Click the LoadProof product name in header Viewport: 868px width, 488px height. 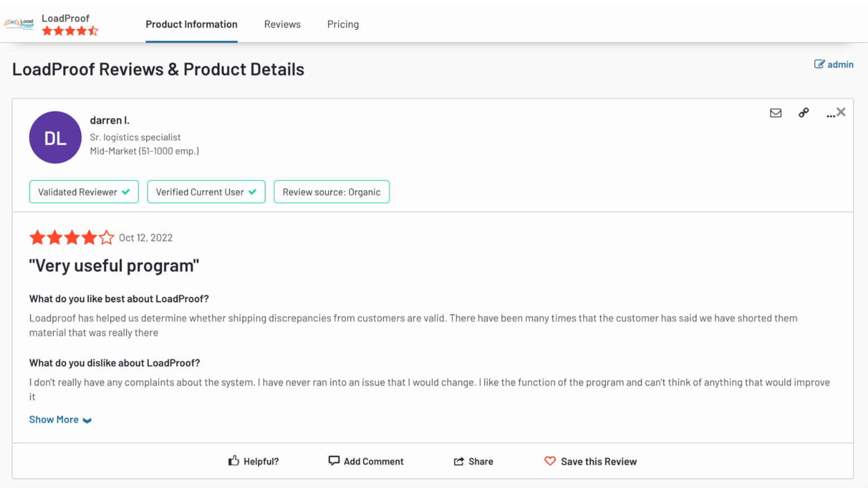tap(66, 18)
